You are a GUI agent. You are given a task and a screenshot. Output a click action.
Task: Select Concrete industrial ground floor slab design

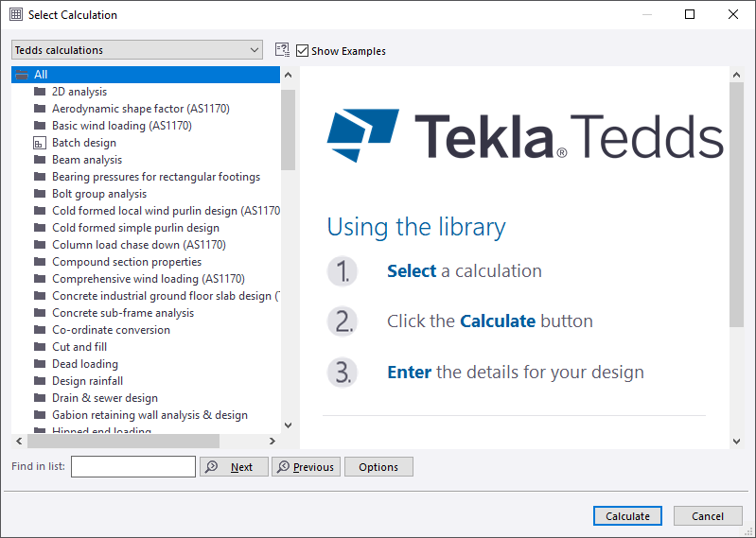point(166,296)
